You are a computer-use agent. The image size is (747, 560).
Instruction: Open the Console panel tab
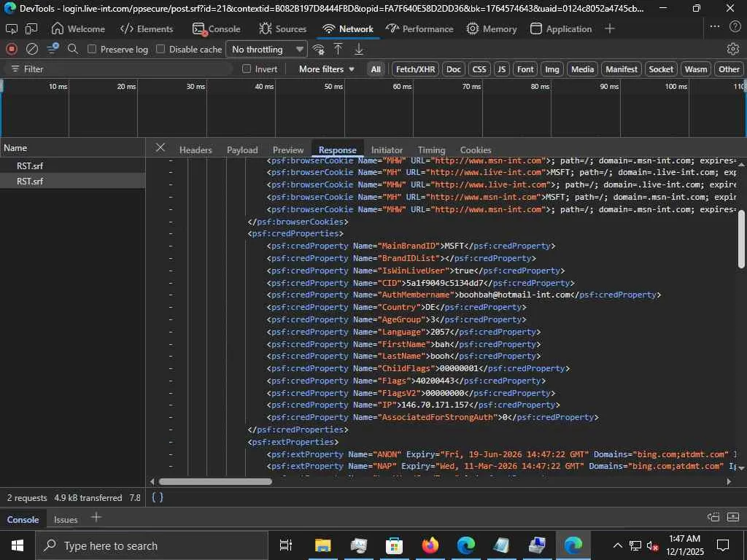tap(217, 28)
